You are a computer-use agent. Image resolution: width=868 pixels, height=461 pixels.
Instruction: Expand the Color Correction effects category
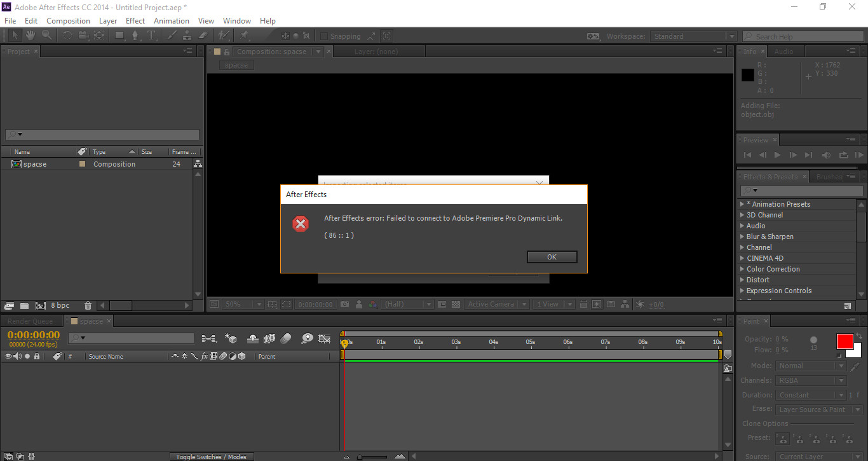coord(742,269)
